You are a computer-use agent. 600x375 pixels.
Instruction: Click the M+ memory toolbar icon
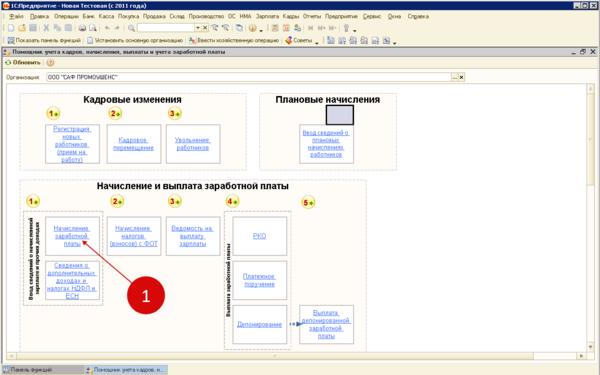321,28
